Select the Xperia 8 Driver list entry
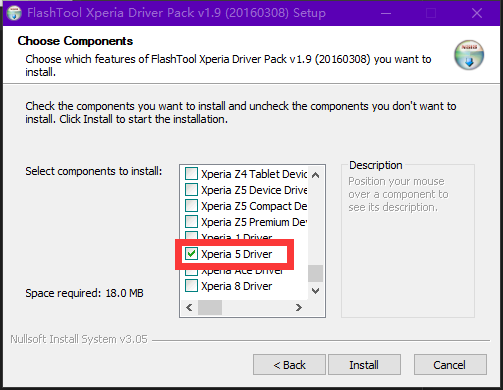This screenshot has height=390, width=503. [237, 286]
